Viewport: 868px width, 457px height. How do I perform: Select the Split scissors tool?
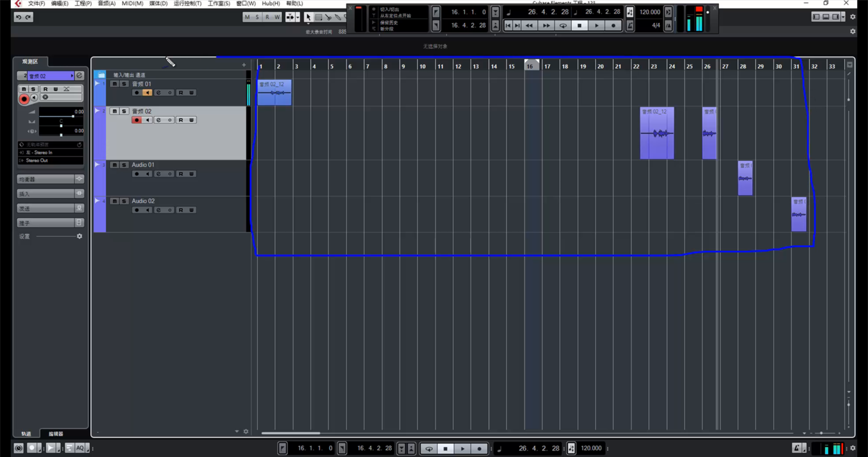pyautogui.click(x=328, y=17)
